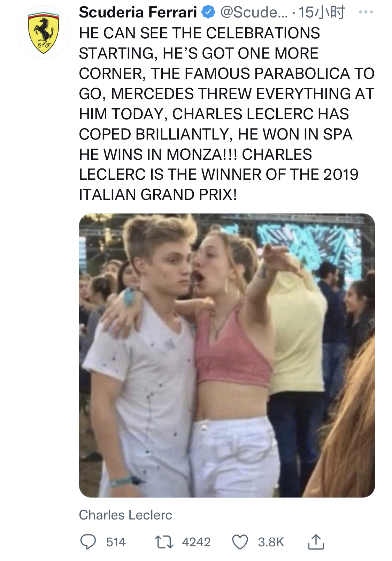Viewport: 392px width, 561px height.
Task: Open the reply comment icon
Action: pos(88,542)
